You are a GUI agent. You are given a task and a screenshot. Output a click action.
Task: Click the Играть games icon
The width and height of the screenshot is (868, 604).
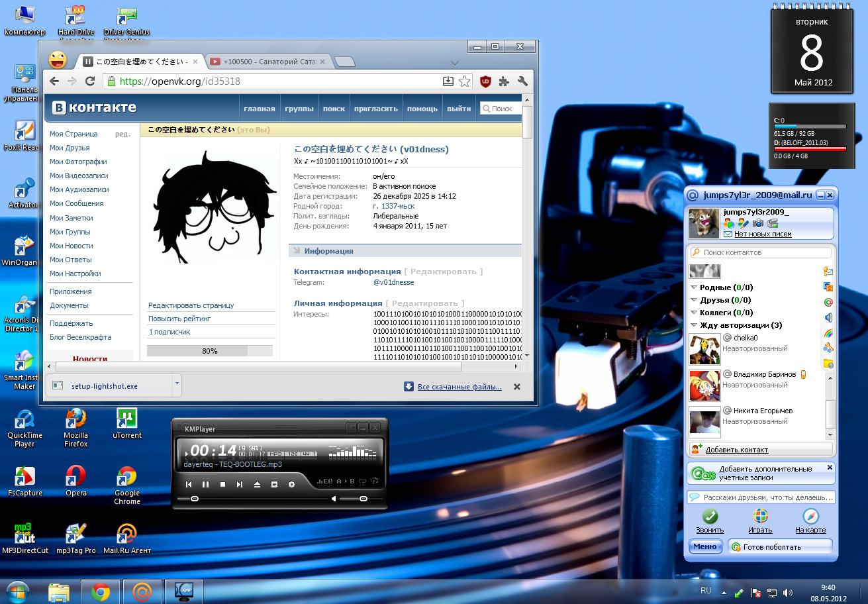click(x=761, y=517)
